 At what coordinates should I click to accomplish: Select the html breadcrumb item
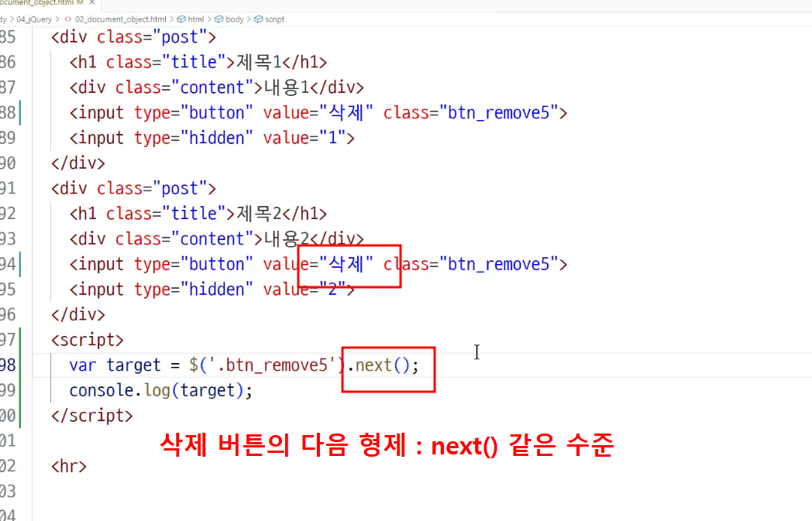coord(196,19)
